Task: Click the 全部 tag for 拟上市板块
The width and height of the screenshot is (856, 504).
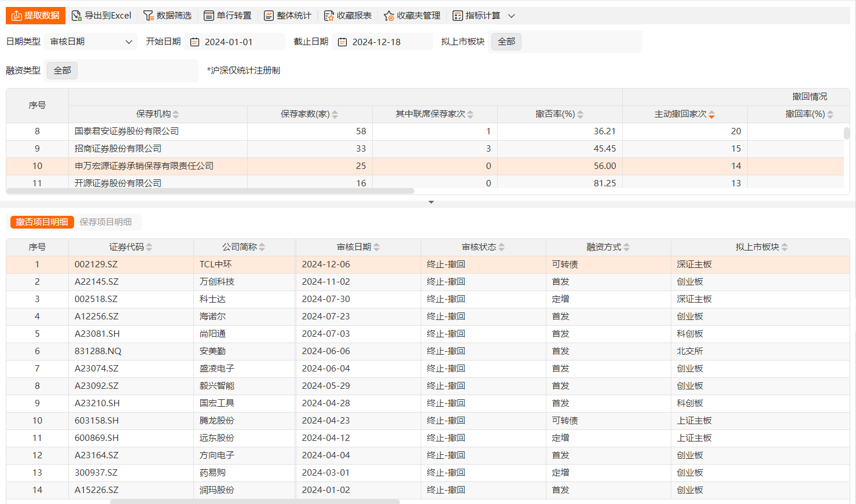Action: (x=506, y=42)
